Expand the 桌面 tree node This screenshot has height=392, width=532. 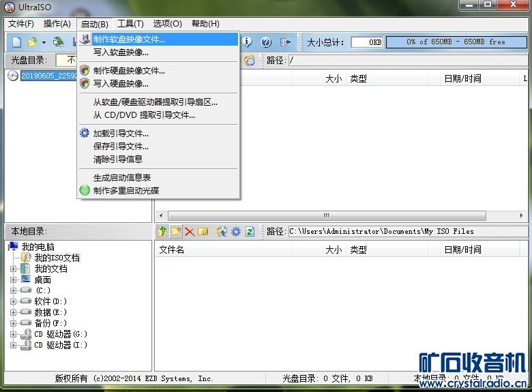pos(13,280)
